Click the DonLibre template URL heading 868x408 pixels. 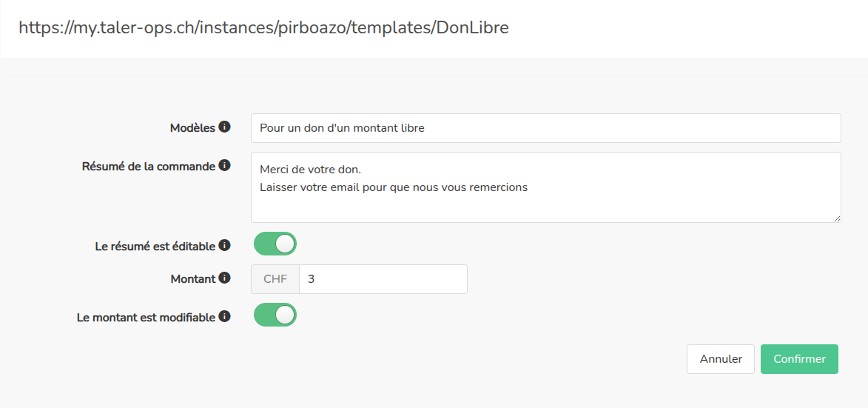[x=263, y=28]
